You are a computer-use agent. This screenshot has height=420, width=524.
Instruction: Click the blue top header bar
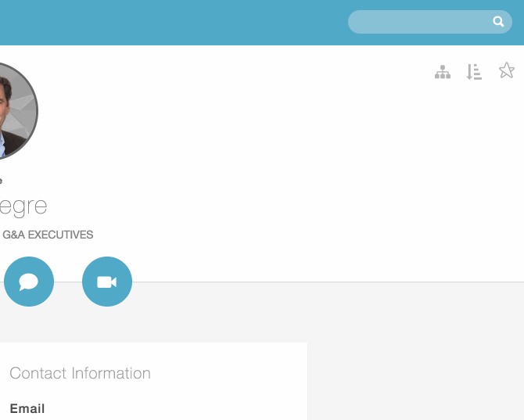(174, 23)
